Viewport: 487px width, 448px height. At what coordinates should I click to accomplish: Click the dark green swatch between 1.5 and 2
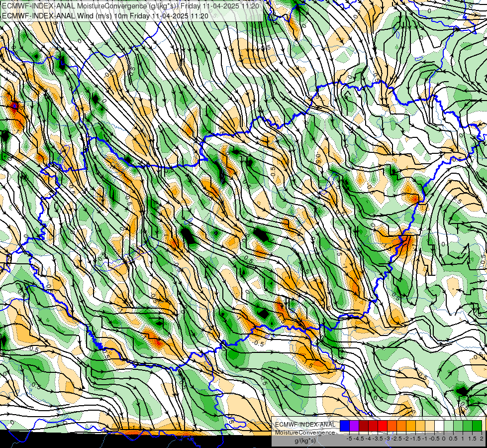click(x=477, y=426)
